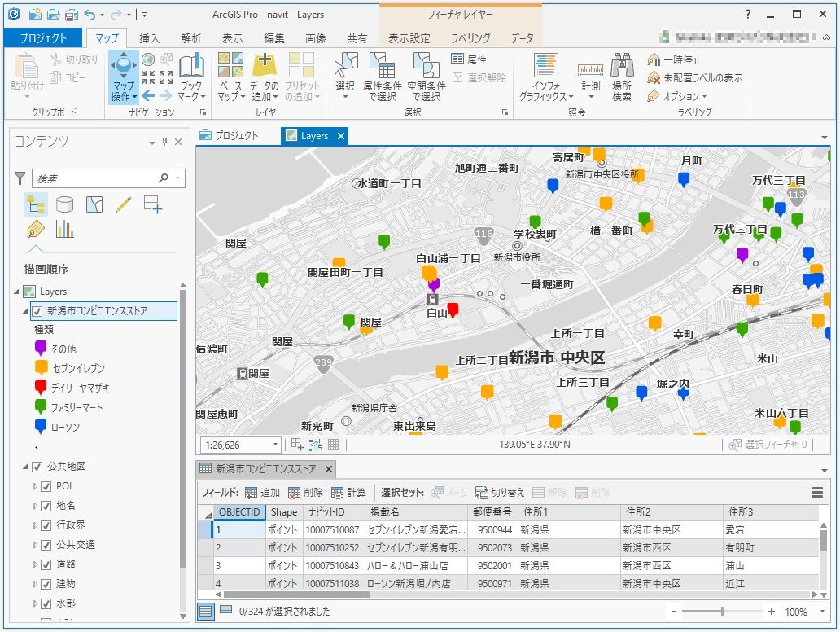Image resolution: width=840 pixels, height=632 pixels.
Task: Switch Contents to list by editing
Action: coord(124,204)
